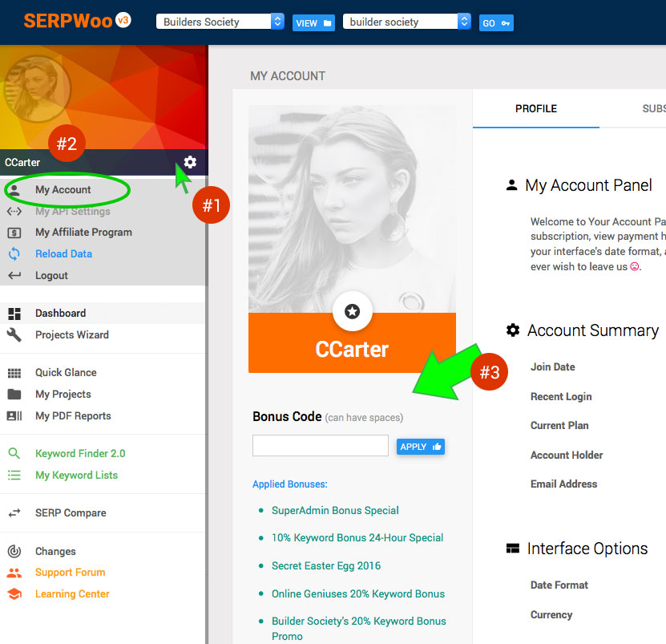Click the SERP Compare arrows icon
666x644 pixels.
14,513
